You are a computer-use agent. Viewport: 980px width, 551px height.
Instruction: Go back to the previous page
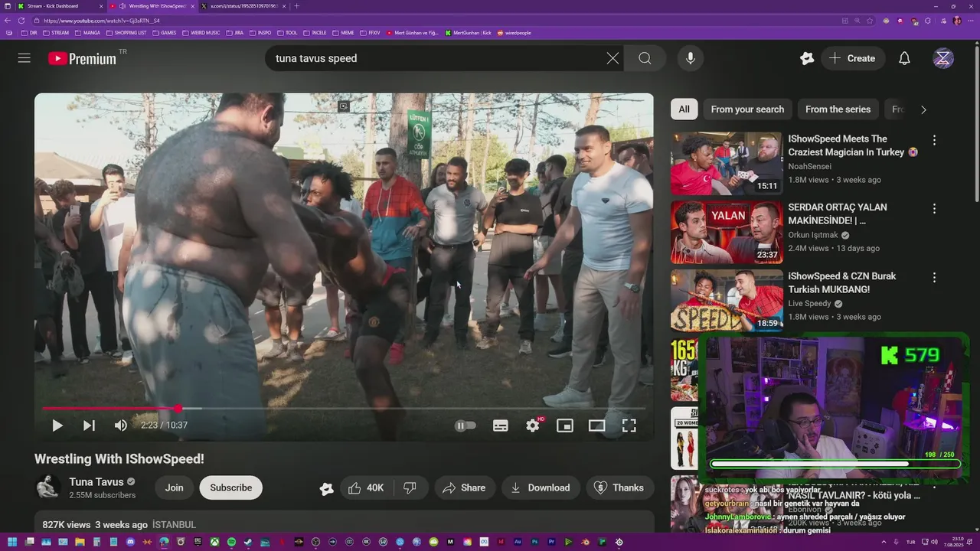pyautogui.click(x=9, y=21)
